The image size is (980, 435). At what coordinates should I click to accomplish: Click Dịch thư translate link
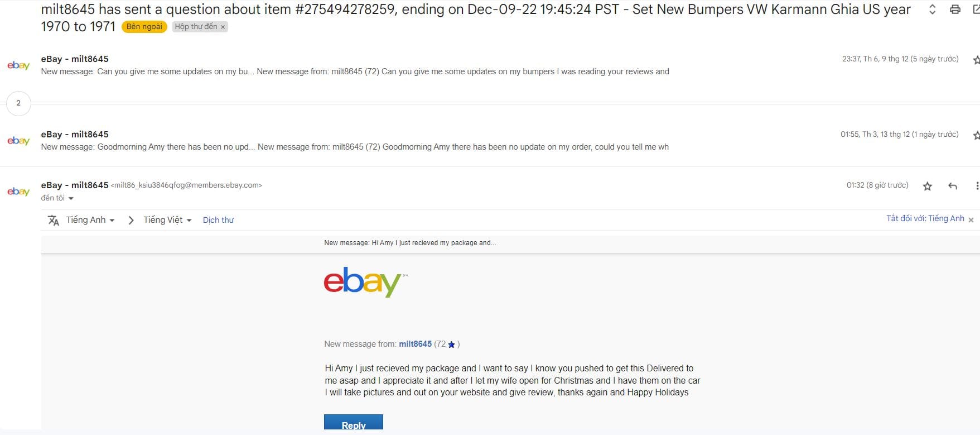point(218,220)
